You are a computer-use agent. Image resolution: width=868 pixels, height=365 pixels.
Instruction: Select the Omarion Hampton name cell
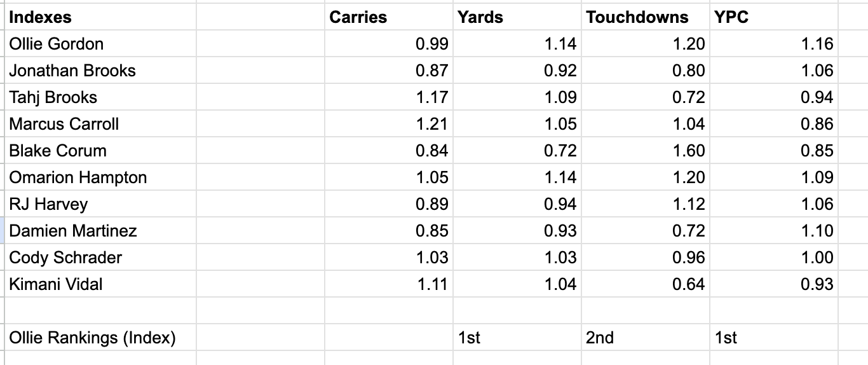(x=78, y=177)
